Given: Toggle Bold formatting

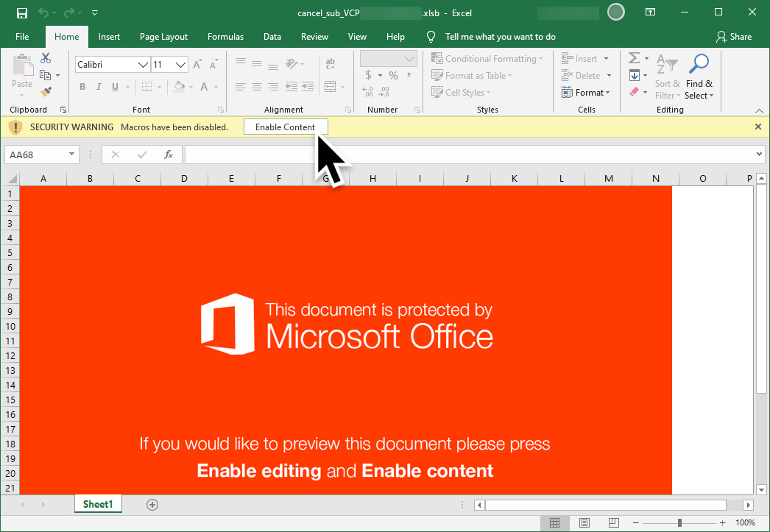Looking at the screenshot, I should (82, 87).
